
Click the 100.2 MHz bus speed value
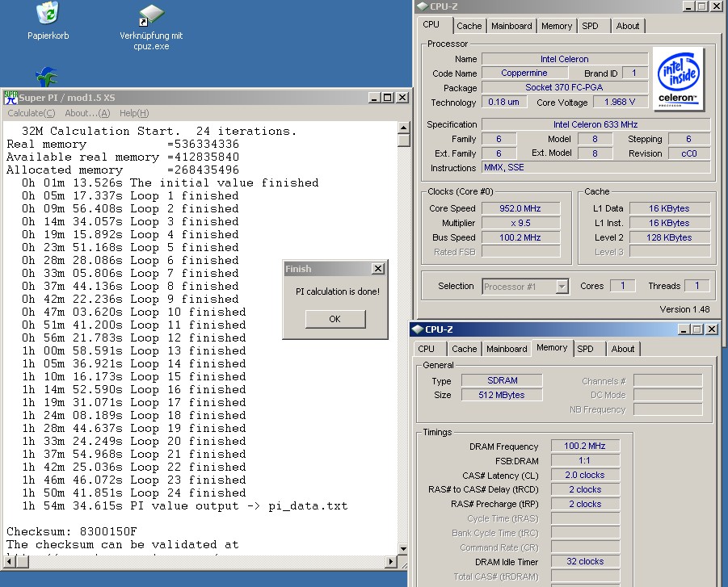[x=520, y=237]
